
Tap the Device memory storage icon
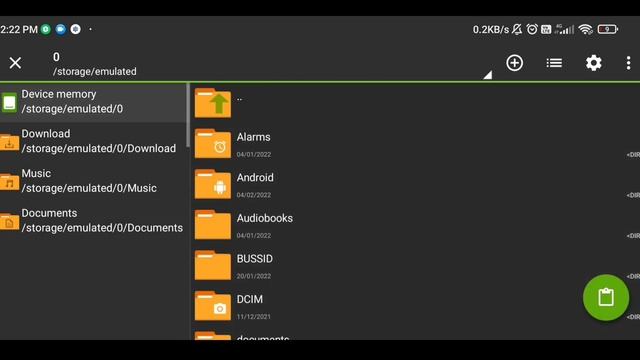9,102
